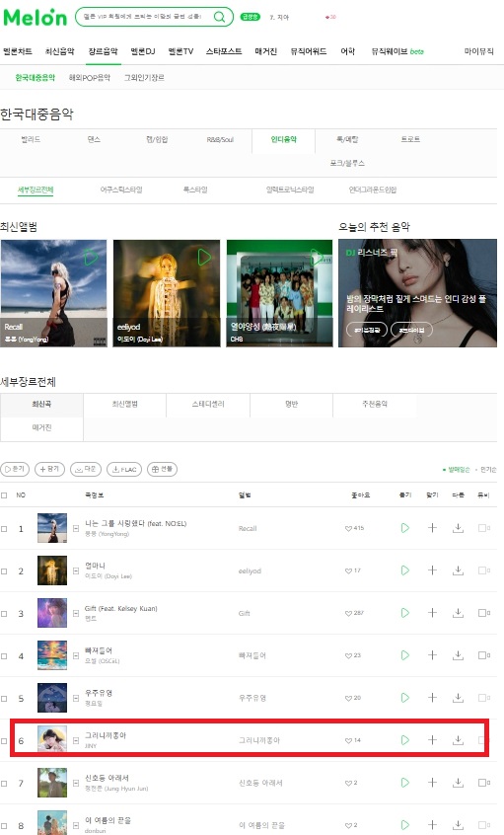Open music video icon for song 4
The width and height of the screenshot is (504, 835).
pos(482,655)
